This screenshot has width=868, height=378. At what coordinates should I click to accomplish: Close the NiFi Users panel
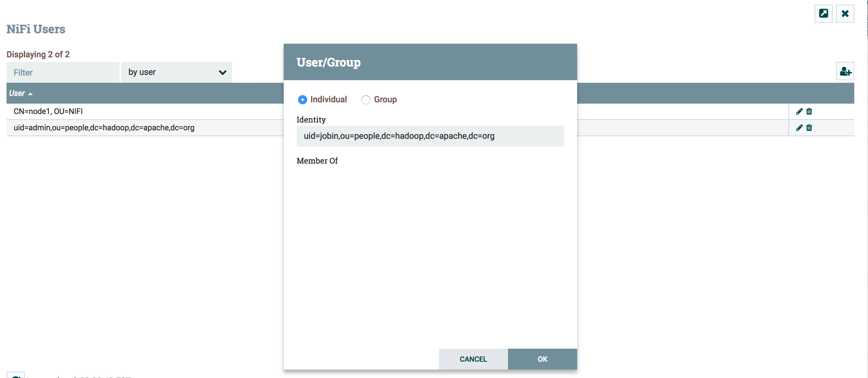point(845,13)
